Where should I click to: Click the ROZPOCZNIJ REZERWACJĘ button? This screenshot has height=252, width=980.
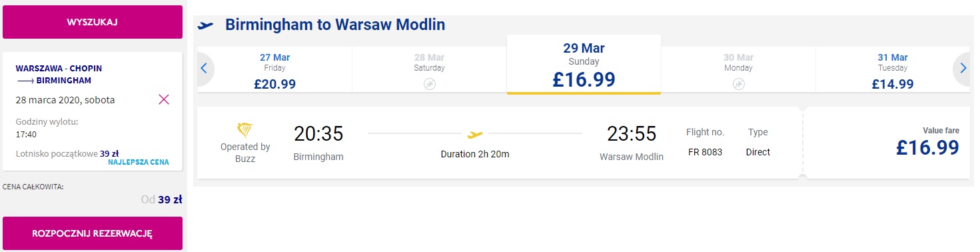tap(93, 233)
